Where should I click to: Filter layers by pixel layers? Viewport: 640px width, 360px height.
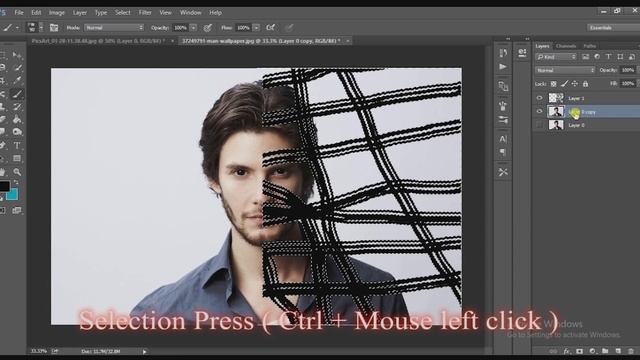point(586,57)
